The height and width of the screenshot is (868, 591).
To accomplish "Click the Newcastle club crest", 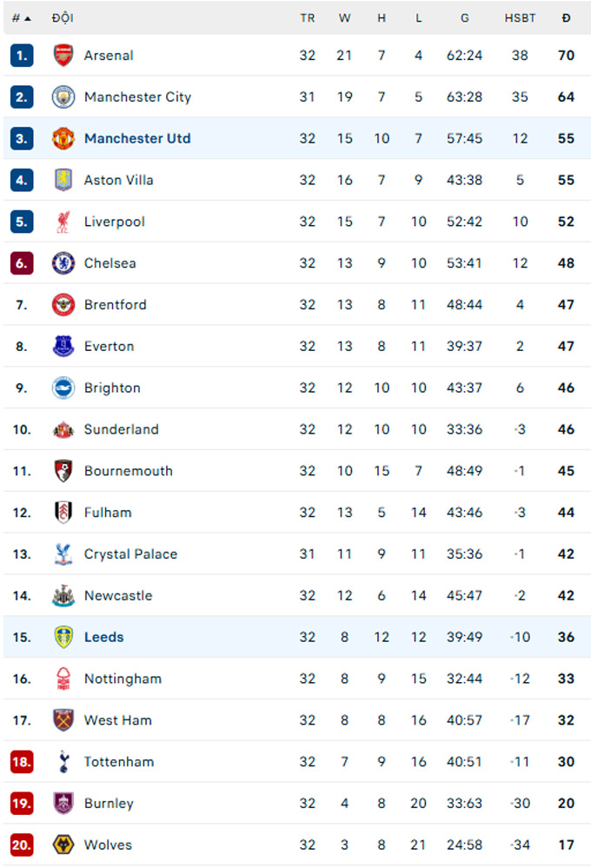I will [63, 596].
